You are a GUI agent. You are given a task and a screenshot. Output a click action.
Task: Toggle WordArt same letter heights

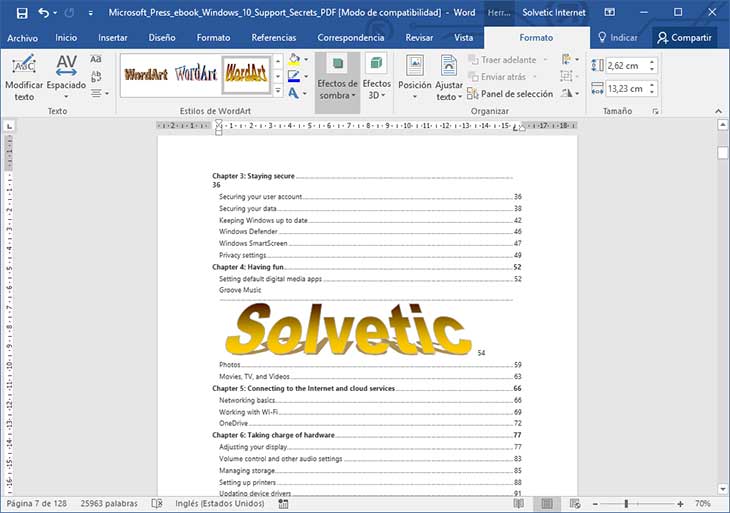(96, 59)
